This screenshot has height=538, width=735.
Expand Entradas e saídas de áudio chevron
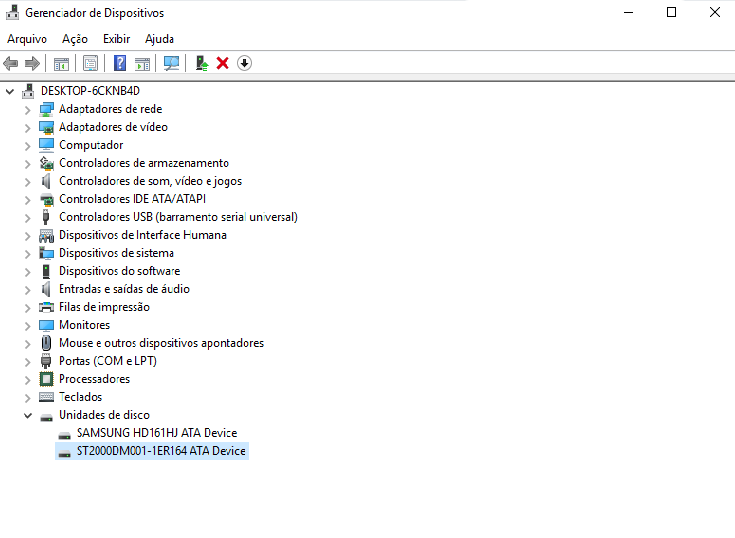tap(28, 290)
